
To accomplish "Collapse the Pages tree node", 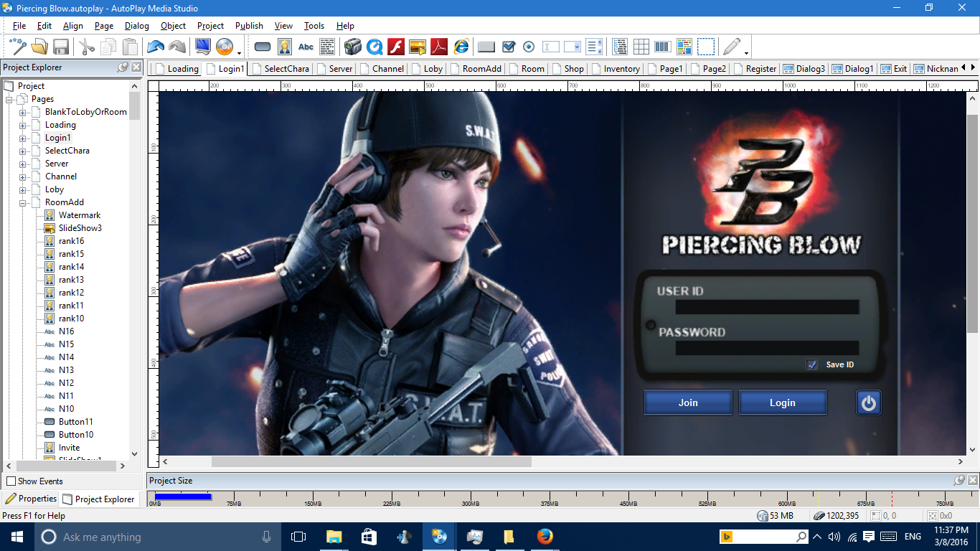I will point(10,99).
